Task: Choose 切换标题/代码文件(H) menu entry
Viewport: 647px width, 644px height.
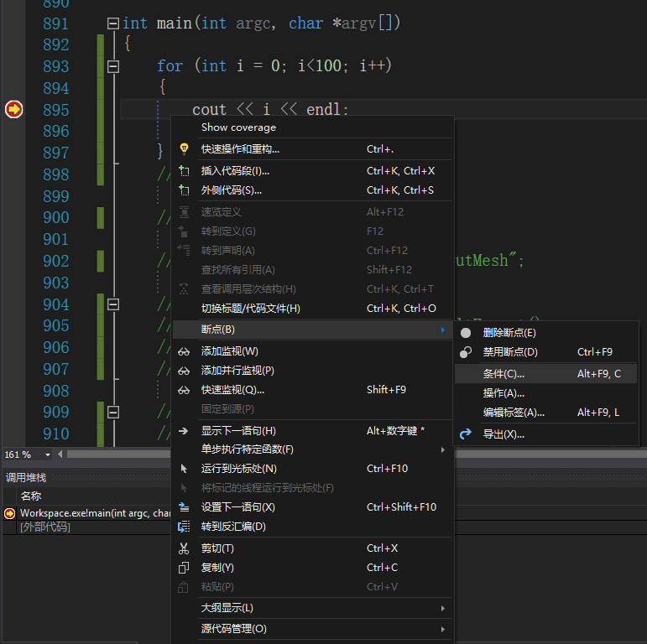Action: click(312, 309)
